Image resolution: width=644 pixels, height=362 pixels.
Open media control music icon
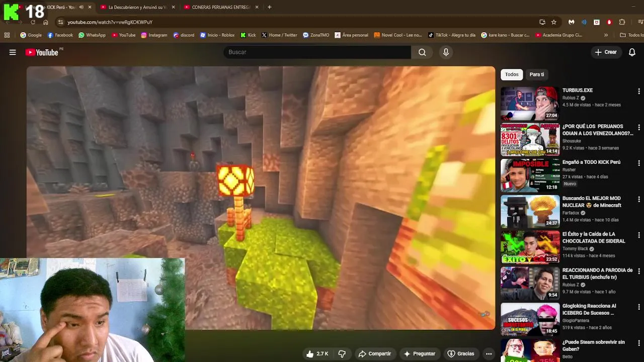pos(640,22)
